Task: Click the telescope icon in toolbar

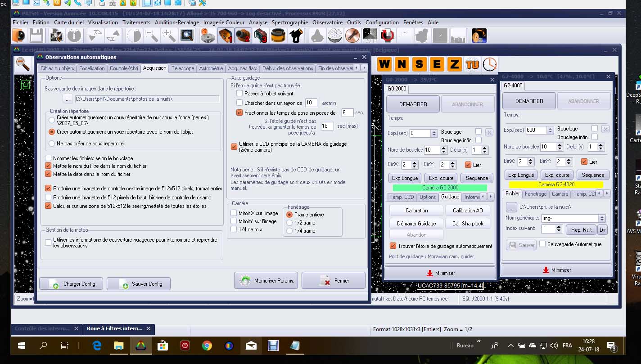Action: pos(295,36)
